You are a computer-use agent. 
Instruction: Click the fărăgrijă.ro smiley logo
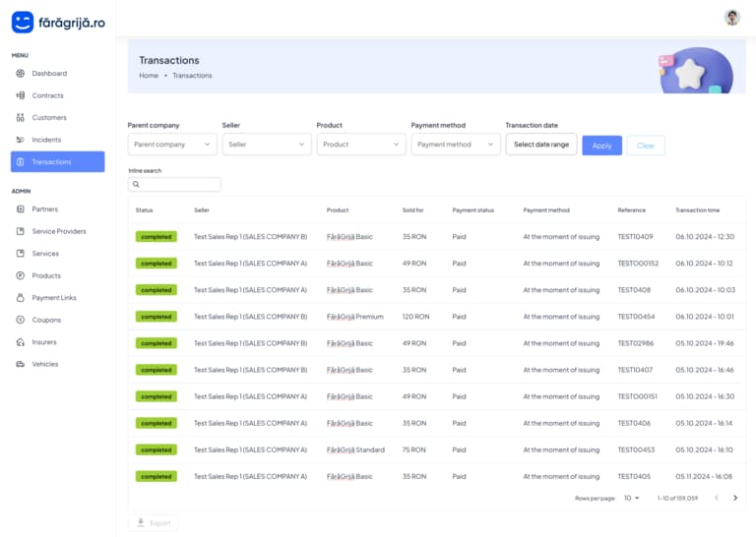[x=23, y=23]
